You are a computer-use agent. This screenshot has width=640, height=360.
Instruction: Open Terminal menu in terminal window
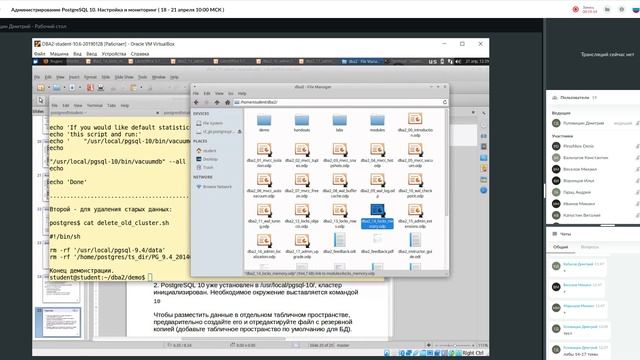pyautogui.click(x=95, y=105)
